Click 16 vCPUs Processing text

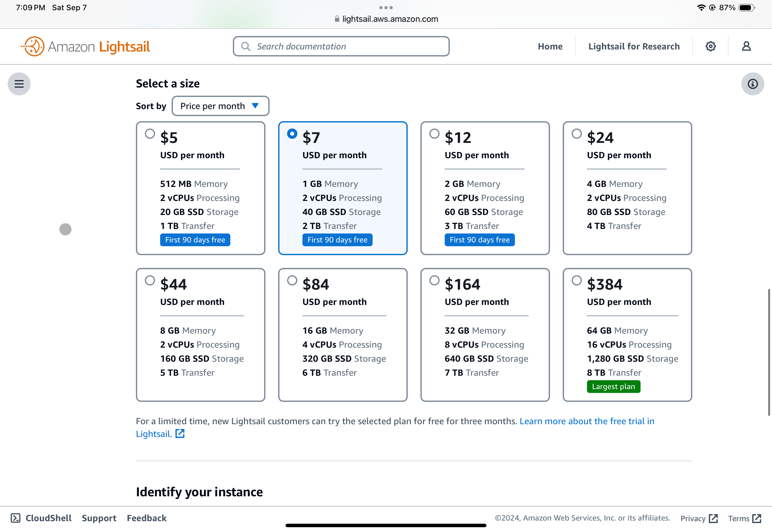(x=629, y=344)
